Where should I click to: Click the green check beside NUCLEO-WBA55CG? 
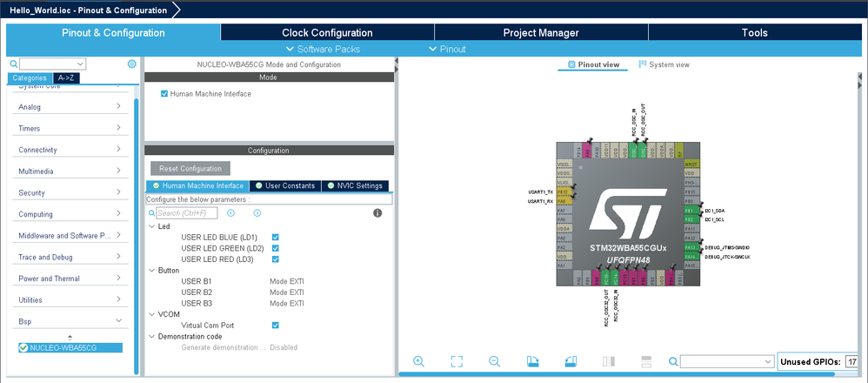pos(23,348)
